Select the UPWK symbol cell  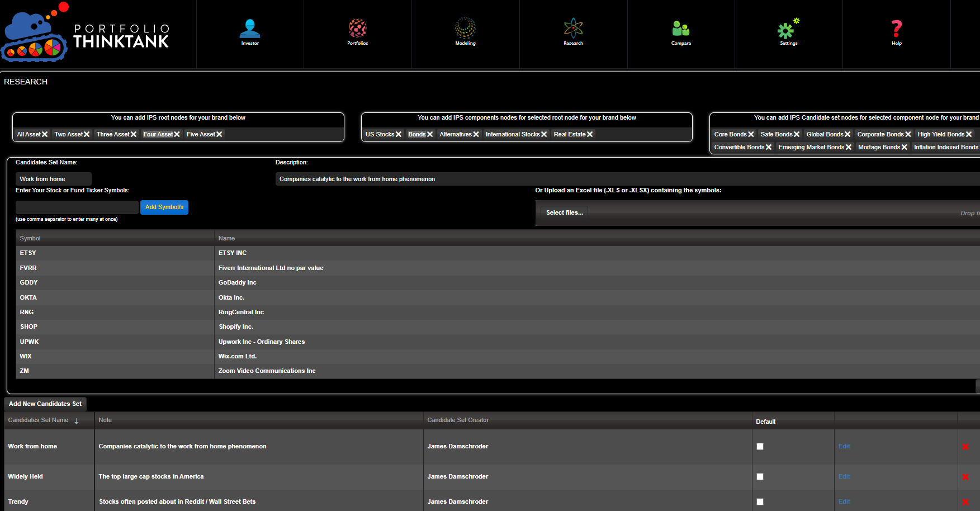point(115,342)
